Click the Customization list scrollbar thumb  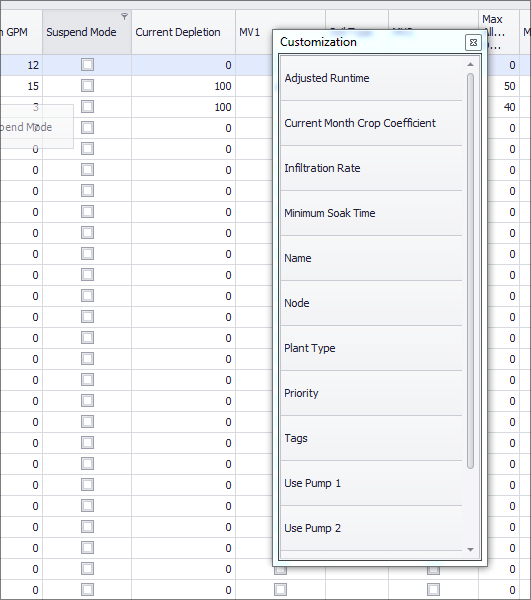(471, 271)
